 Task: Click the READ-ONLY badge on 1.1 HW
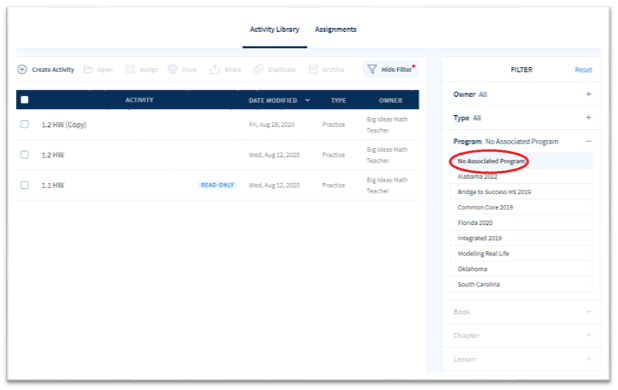[x=217, y=185]
